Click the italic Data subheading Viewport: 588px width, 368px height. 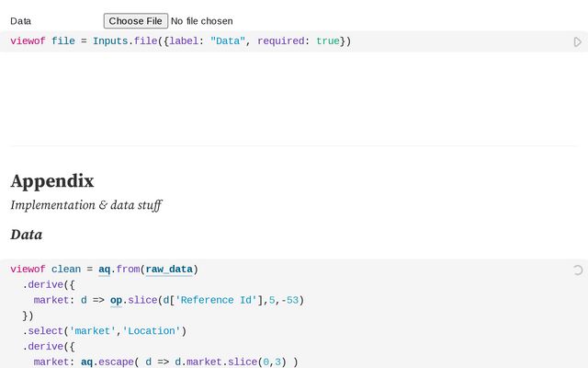[x=27, y=235]
